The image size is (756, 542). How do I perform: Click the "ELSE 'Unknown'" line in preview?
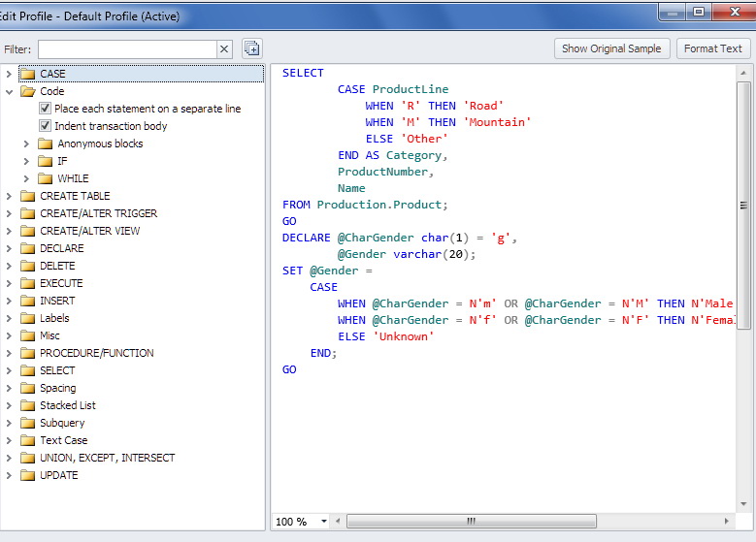[x=385, y=336]
